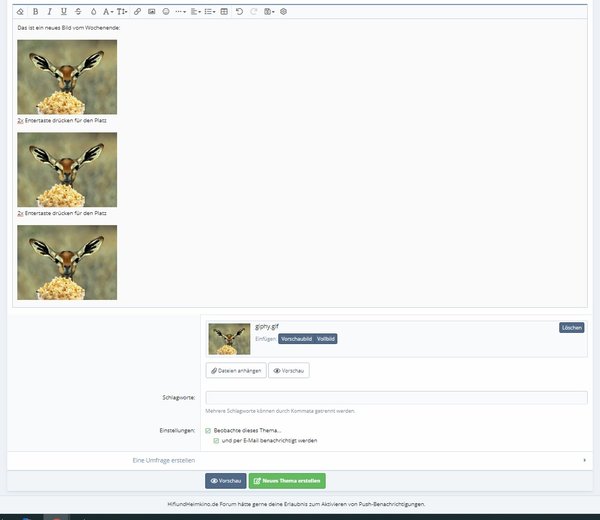Toggle italic formatting

50,11
